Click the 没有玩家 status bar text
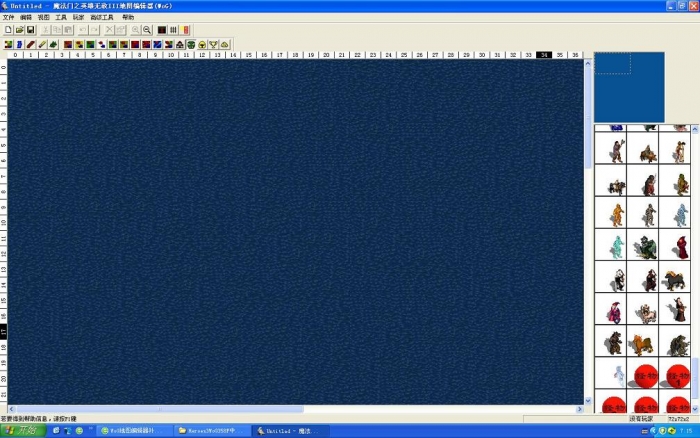This screenshot has height=438, width=700. pyautogui.click(x=641, y=419)
